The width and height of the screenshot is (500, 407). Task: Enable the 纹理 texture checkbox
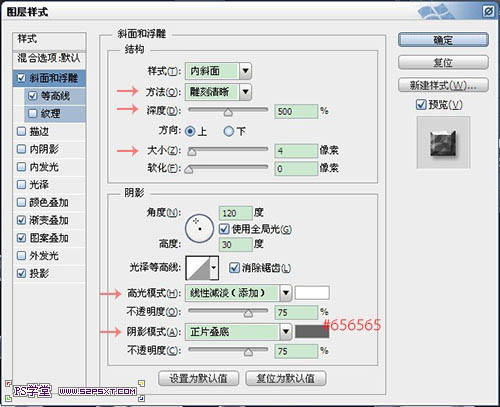click(32, 113)
